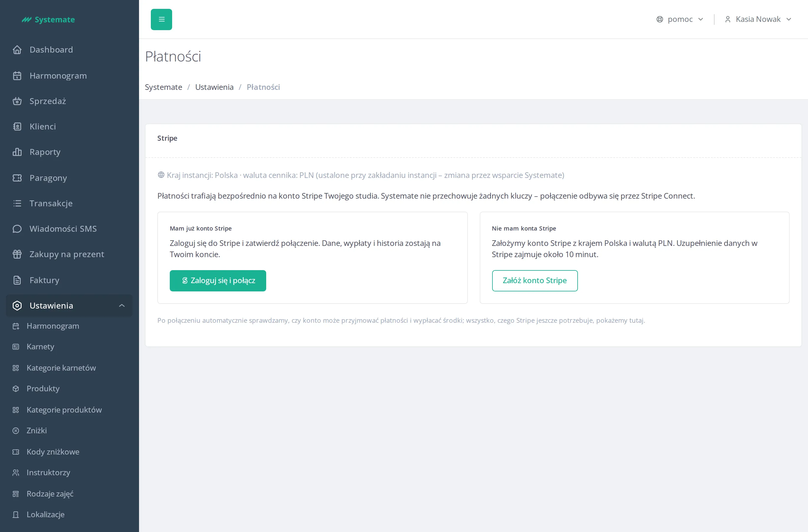Select the Paragony ticket icon
Image resolution: width=808 pixels, height=532 pixels.
point(17,178)
